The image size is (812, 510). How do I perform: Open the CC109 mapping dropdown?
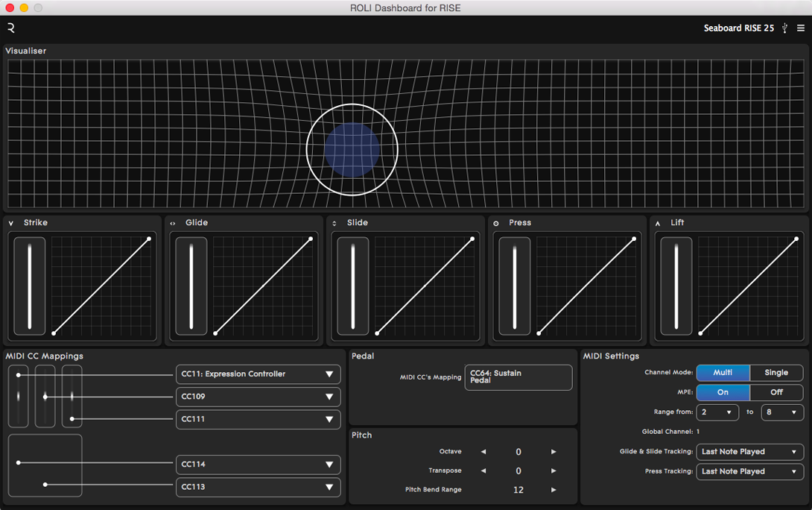click(x=258, y=397)
